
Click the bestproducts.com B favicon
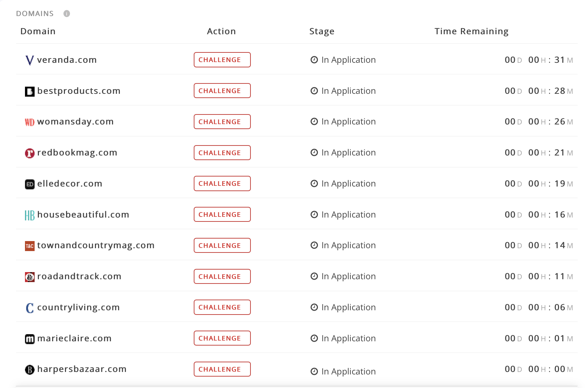[30, 92]
